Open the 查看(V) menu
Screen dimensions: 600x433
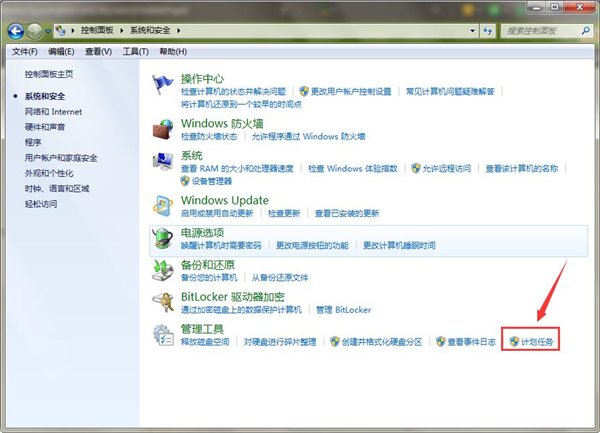tap(98, 51)
